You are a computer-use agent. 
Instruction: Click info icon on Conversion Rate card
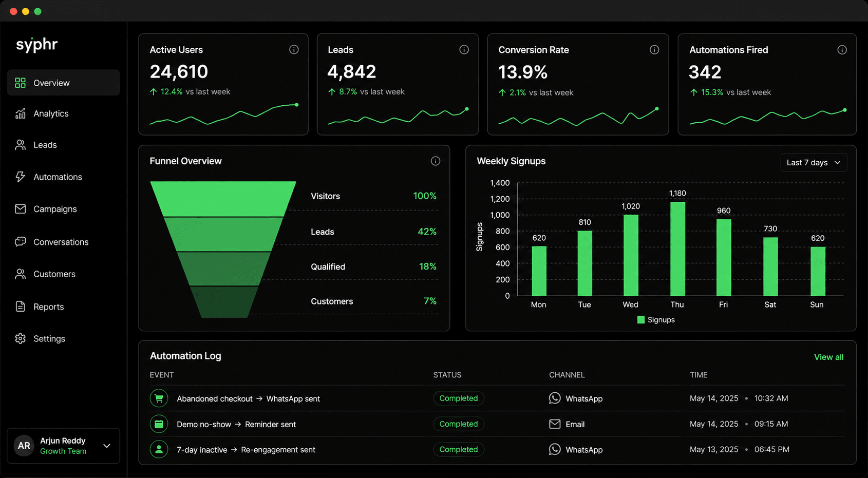[654, 49]
